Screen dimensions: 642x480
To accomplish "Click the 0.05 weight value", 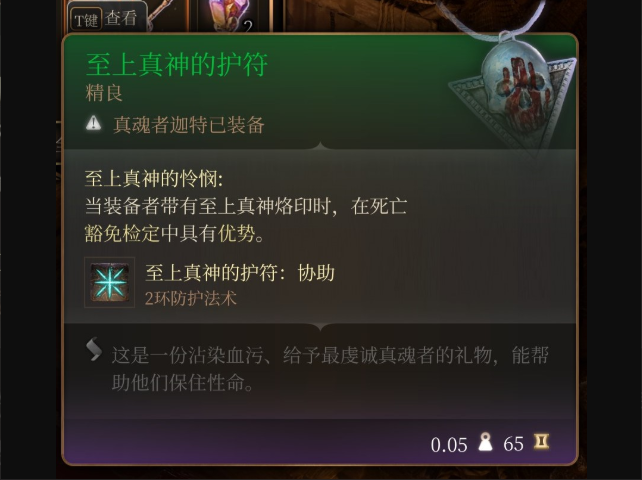I will 449,445.
